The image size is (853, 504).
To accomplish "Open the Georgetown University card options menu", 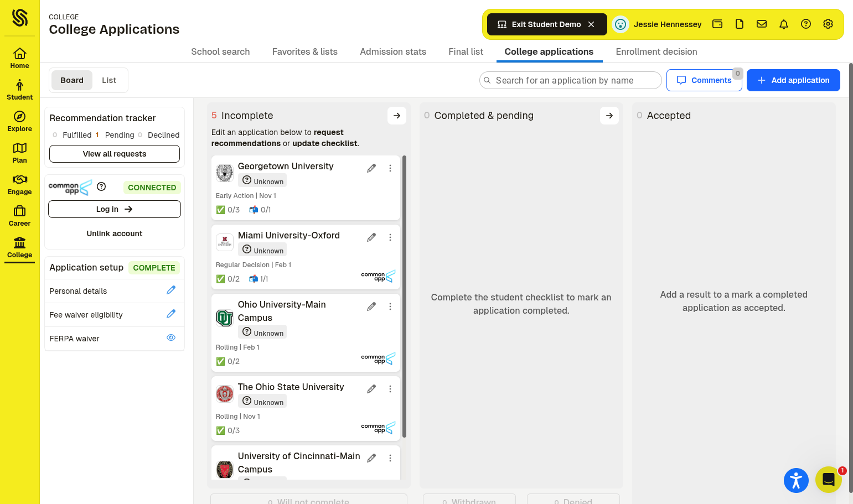I will 390,168.
